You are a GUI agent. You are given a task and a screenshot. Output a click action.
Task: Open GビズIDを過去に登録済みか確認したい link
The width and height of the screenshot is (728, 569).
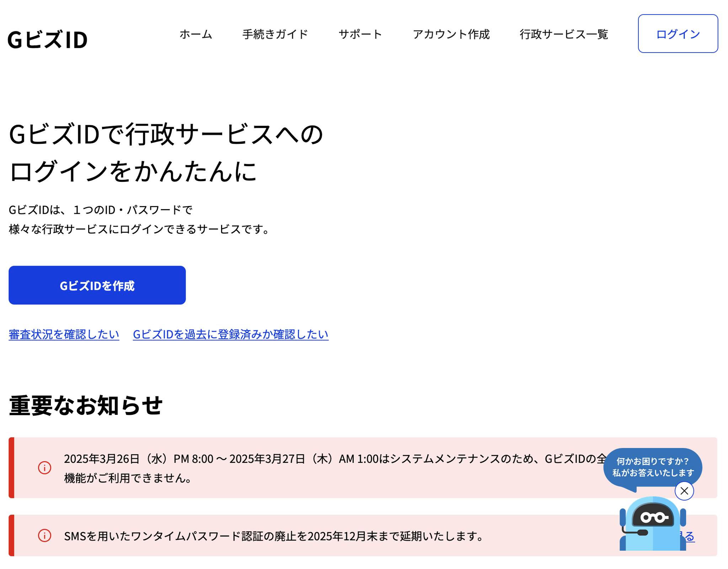230,334
